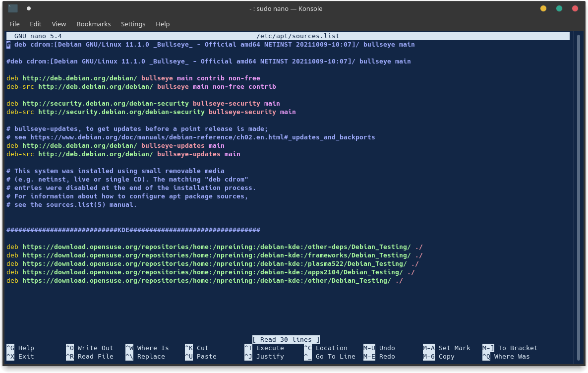Click 'bullseye main non-free contrib' on deb-src line

click(x=216, y=87)
